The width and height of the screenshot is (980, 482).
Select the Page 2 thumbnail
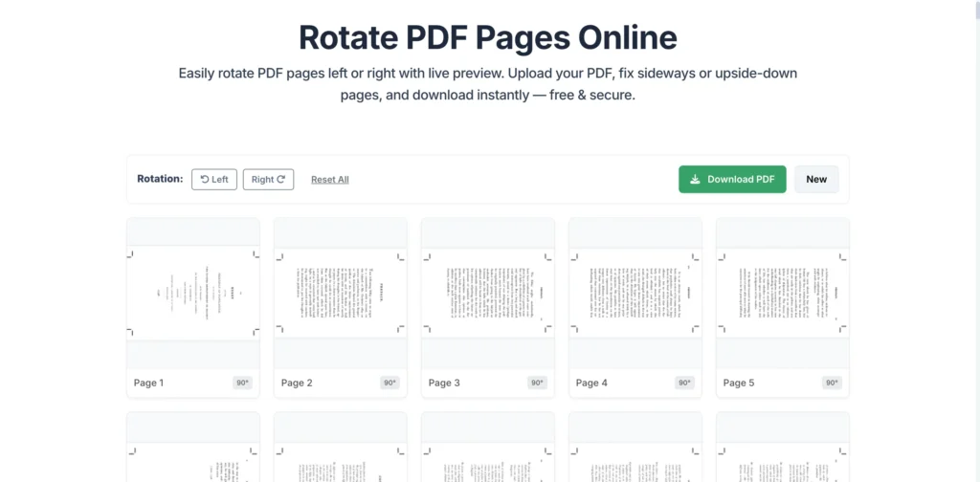click(x=341, y=293)
